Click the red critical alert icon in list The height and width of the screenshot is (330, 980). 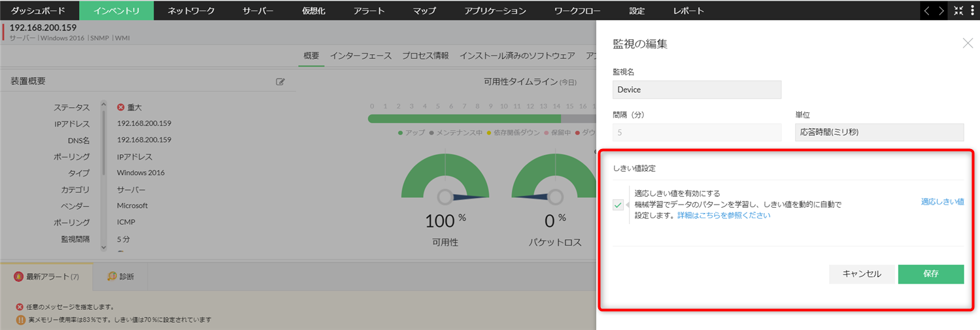point(20,306)
